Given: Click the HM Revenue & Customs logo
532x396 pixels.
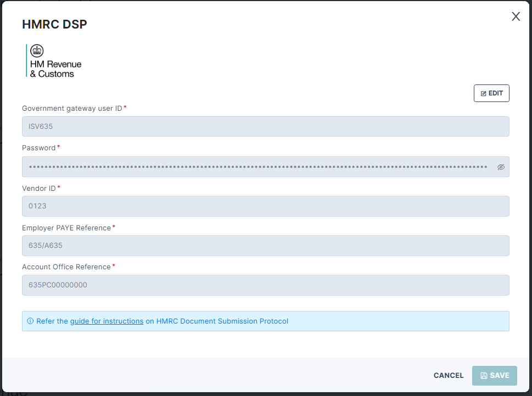Looking at the screenshot, I should point(54,61).
